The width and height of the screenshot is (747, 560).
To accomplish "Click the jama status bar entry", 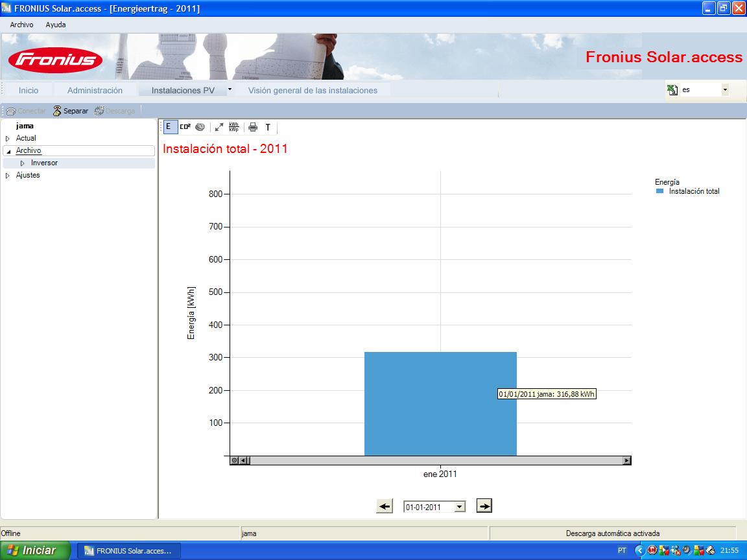I will (249, 533).
